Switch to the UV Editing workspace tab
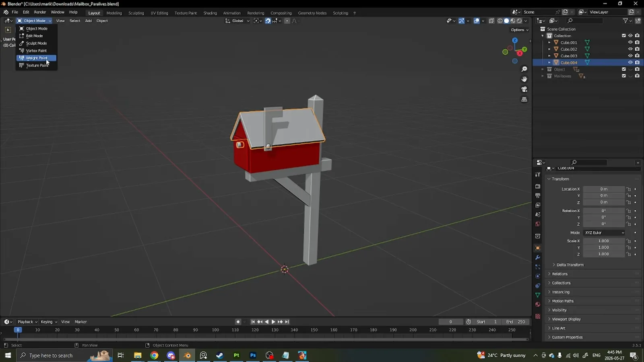Screen dimensions: 644x362 159,13
